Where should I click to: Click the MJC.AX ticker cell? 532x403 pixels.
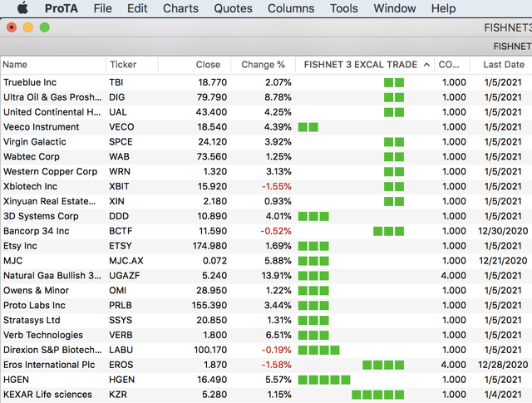click(x=126, y=261)
